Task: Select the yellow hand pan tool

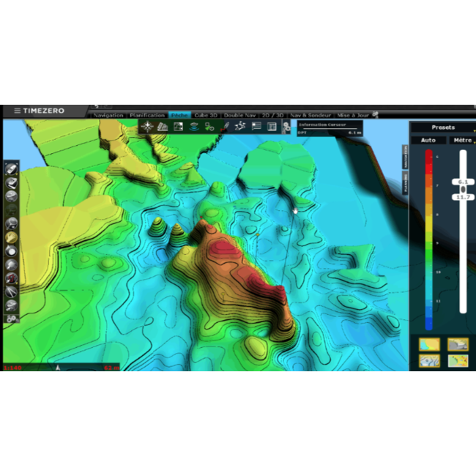Action: pos(12,237)
